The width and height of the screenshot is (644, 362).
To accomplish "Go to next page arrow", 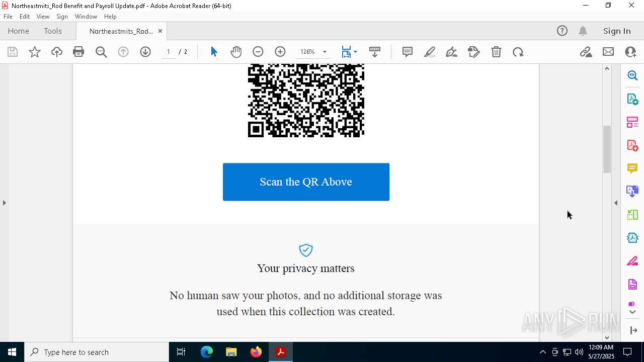I will (x=145, y=52).
